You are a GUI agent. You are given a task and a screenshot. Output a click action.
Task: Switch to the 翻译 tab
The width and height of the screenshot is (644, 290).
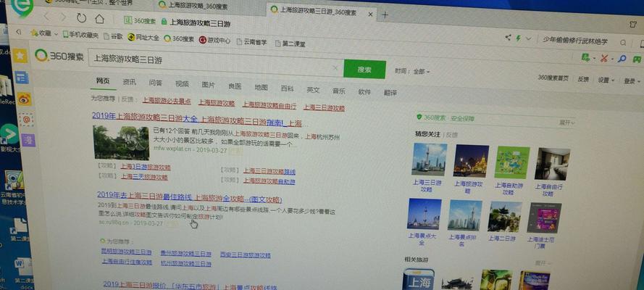point(390,94)
